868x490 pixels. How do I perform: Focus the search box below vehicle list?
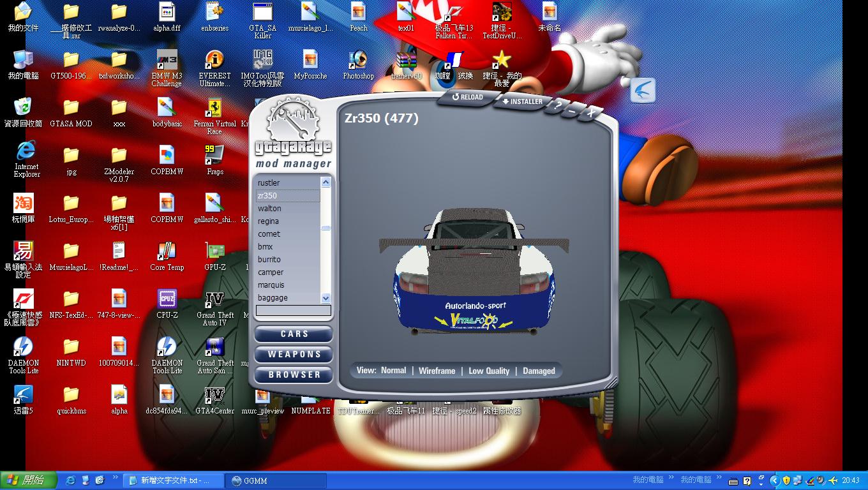click(x=294, y=311)
